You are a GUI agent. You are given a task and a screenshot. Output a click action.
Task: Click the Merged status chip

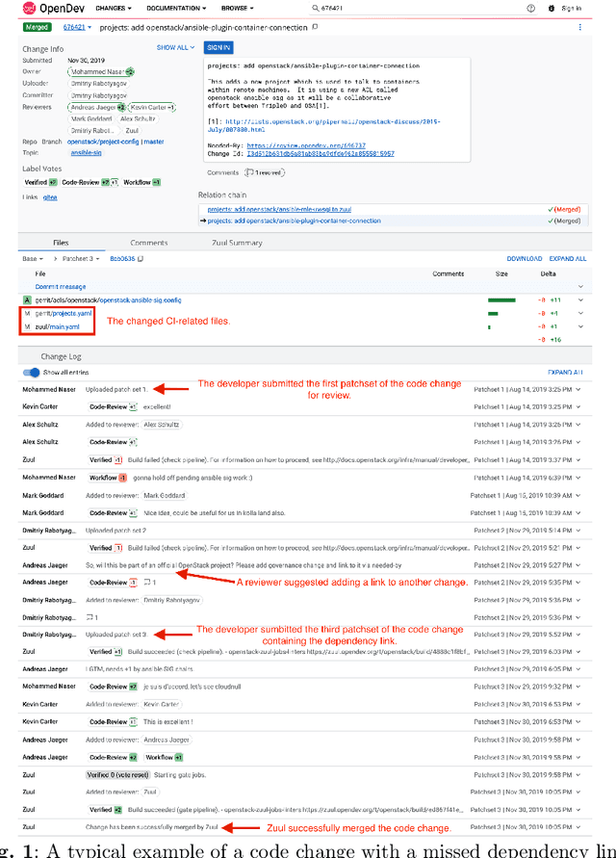[x=38, y=27]
